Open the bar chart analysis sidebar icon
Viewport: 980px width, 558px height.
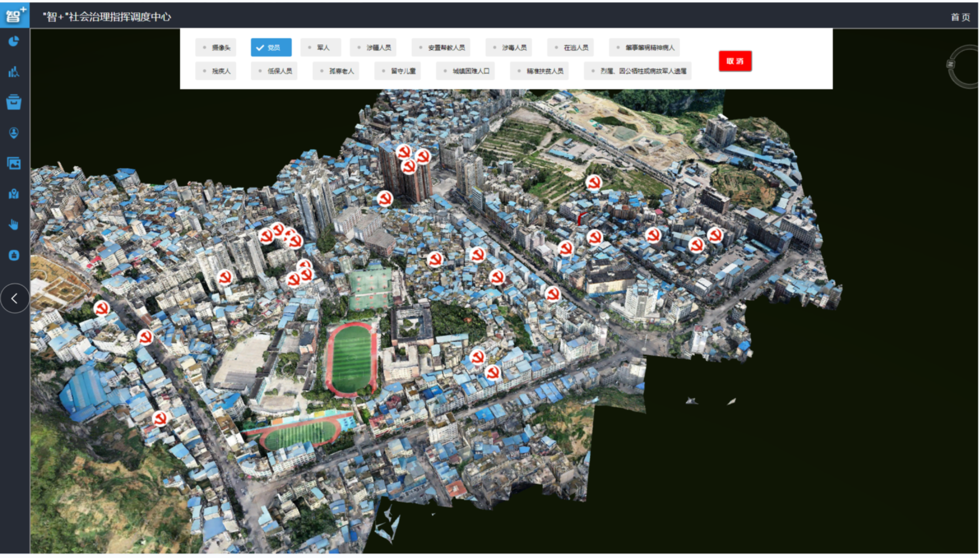14,72
